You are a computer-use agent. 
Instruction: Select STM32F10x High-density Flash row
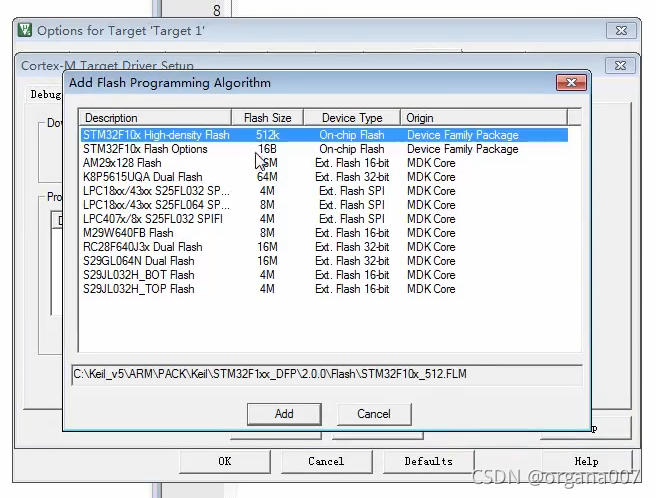point(324,135)
